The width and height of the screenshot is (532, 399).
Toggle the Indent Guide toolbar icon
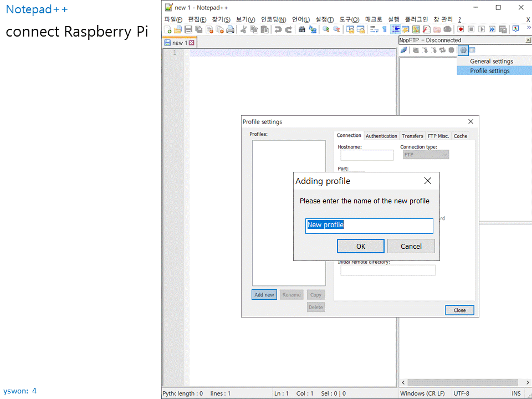tap(395, 29)
